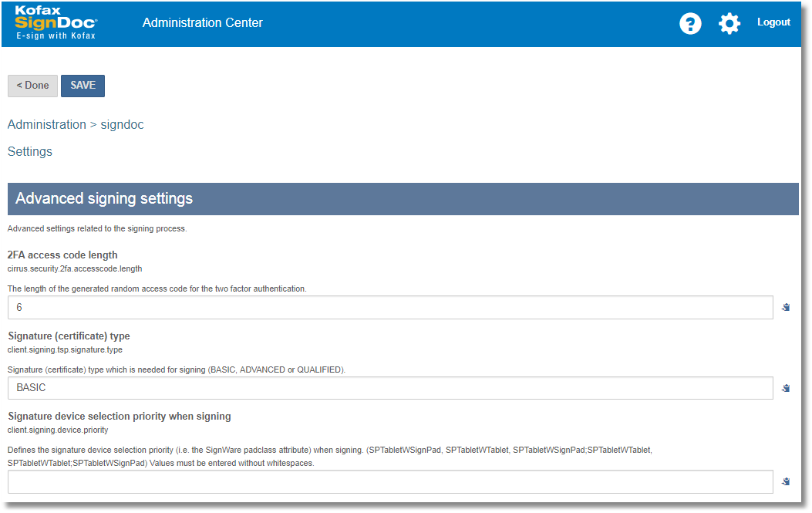Viewport: 812px width, 513px height.
Task: Click the Administration Center title
Action: point(203,23)
